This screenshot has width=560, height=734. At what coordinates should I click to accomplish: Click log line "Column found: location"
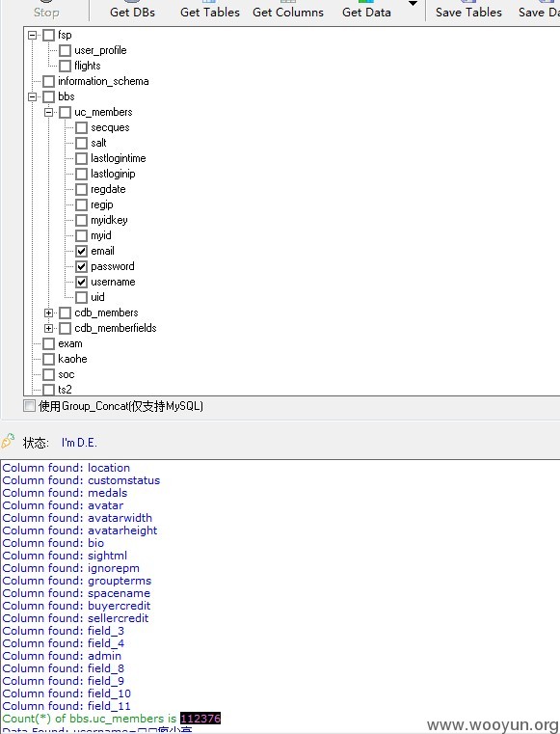pyautogui.click(x=67, y=468)
